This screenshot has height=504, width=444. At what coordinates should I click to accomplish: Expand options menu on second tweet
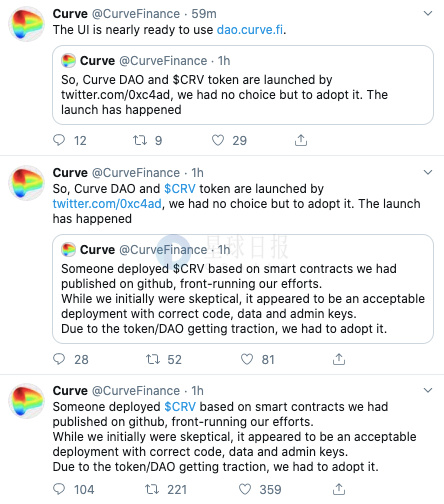(428, 172)
